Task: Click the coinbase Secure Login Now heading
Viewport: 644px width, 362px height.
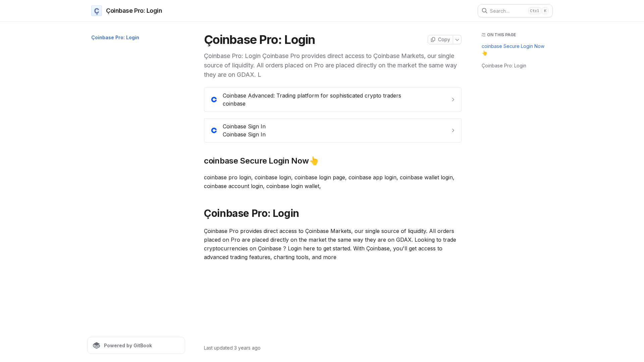Action: click(x=261, y=161)
